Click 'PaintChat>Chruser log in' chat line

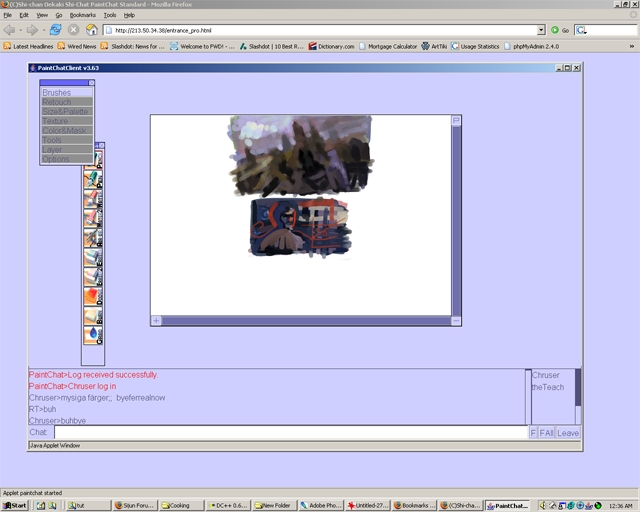point(72,386)
